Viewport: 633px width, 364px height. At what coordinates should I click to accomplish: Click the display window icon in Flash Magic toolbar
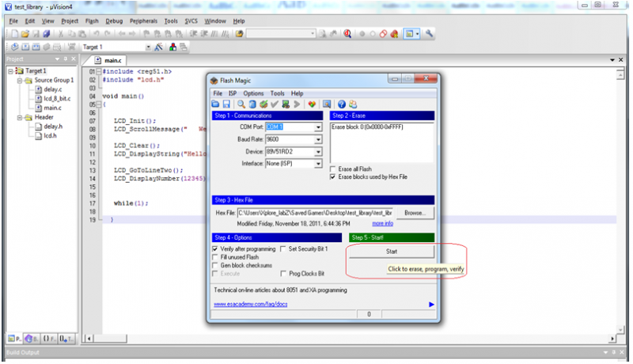click(x=327, y=104)
